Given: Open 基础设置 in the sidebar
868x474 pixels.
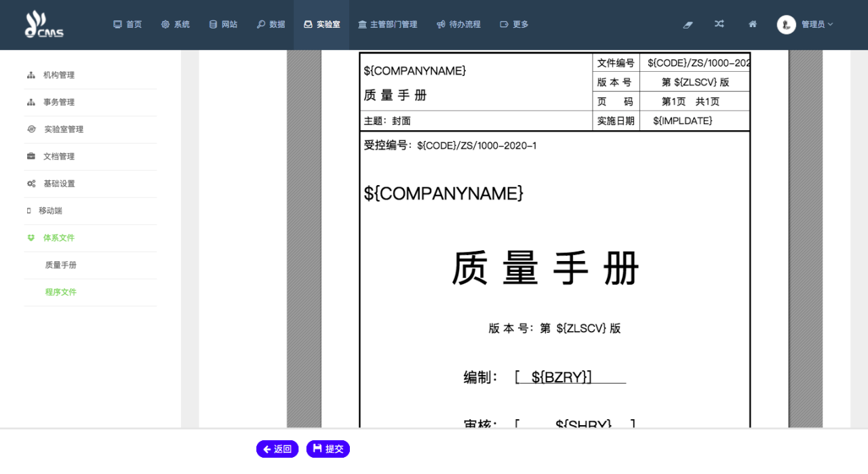Looking at the screenshot, I should pos(59,184).
